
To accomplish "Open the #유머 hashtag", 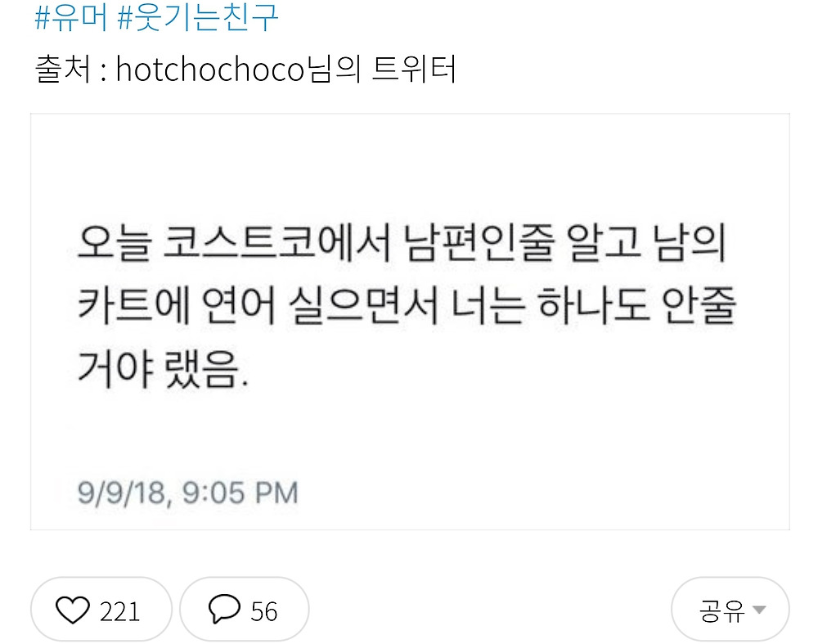I will (x=71, y=16).
